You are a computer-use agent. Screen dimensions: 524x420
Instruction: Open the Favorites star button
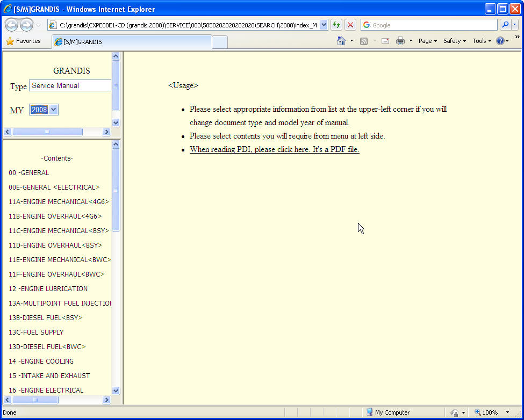point(24,41)
